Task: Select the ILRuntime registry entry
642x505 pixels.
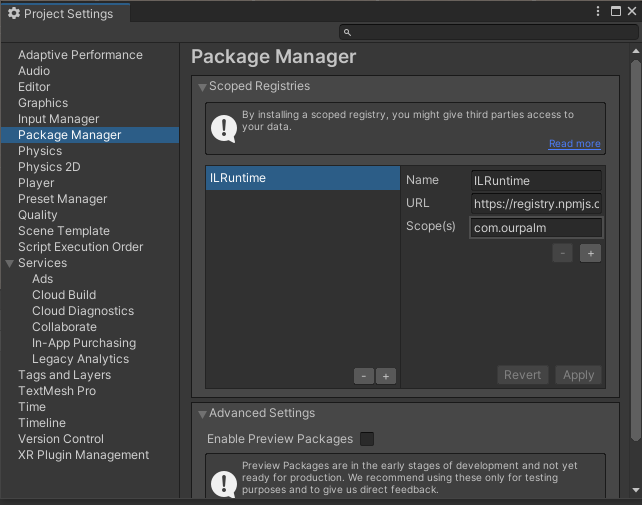Action: (303, 178)
